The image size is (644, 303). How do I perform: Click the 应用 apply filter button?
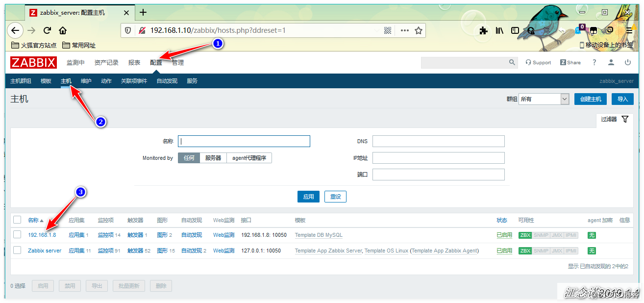308,197
